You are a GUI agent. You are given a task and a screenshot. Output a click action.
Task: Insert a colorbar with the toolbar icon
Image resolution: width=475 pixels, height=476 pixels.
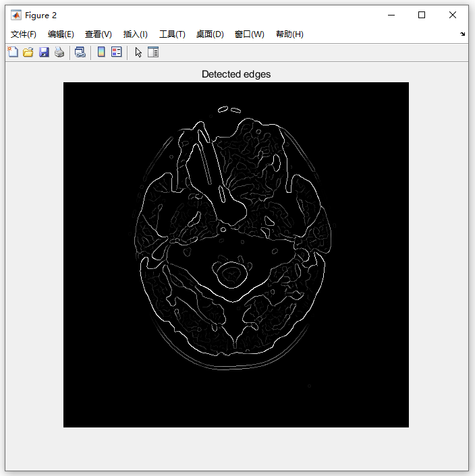click(x=101, y=52)
